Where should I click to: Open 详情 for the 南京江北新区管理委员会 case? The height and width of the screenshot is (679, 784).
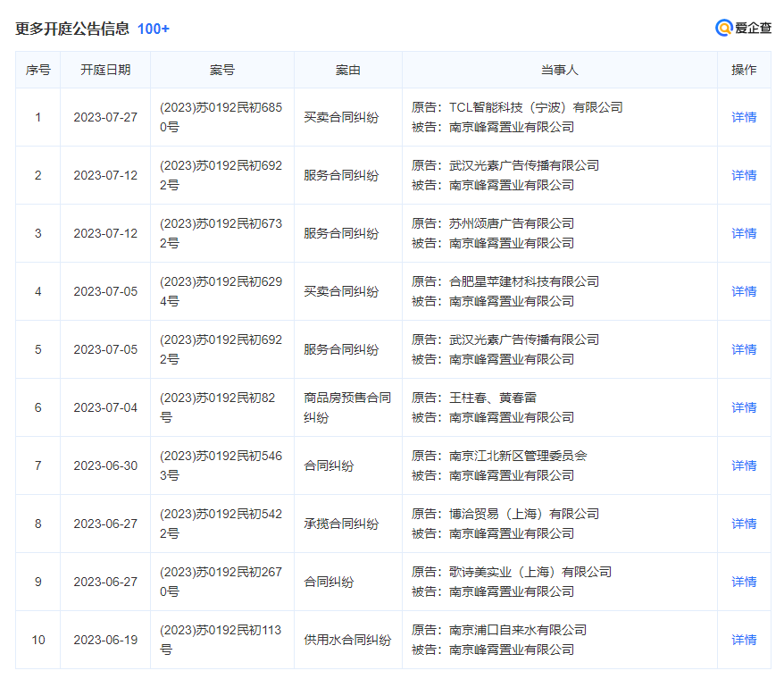coord(744,465)
